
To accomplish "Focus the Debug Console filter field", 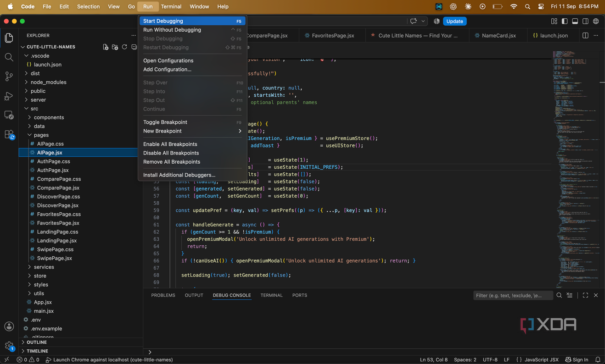I will (x=513, y=295).
